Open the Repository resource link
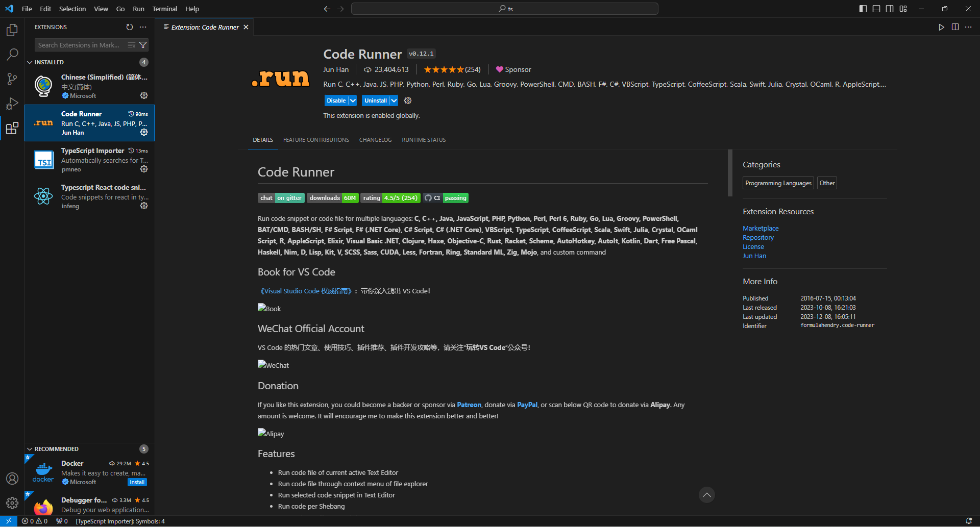This screenshot has width=980, height=527. 758,237
